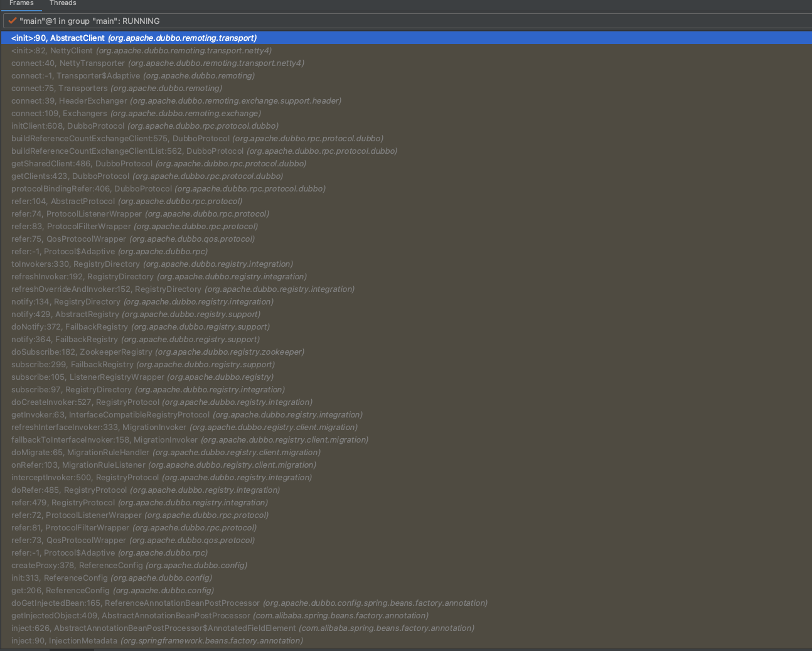Select frame <init>:90, AbstractClient

(406, 38)
